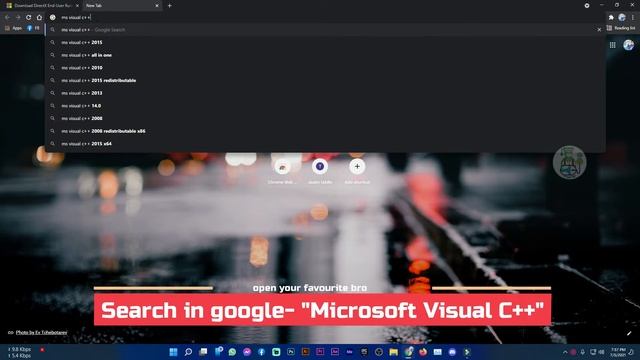
Task: Select suggestion 'ms visual c++ - Google Search'
Action: (x=324, y=30)
